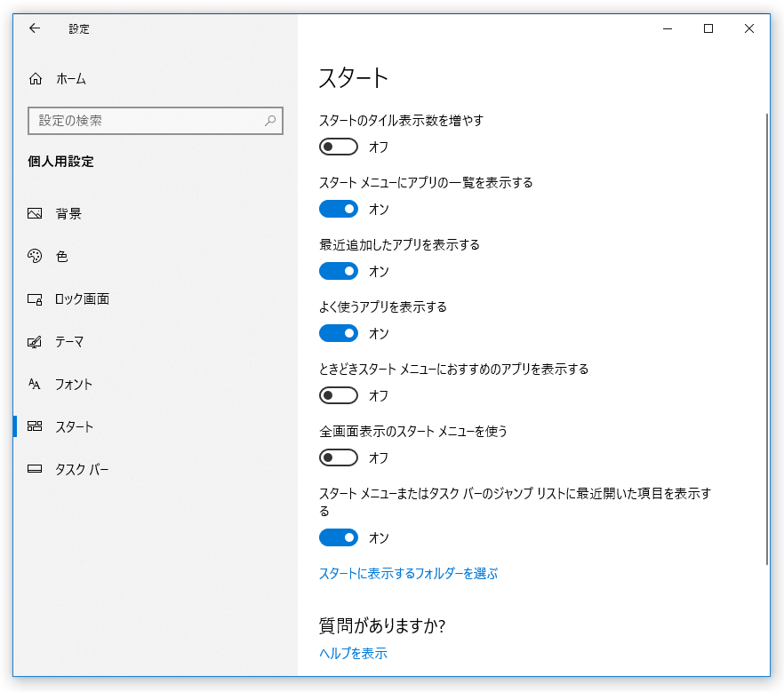Open the テーマ brush icon
The width and height of the screenshot is (784, 692).
[35, 342]
